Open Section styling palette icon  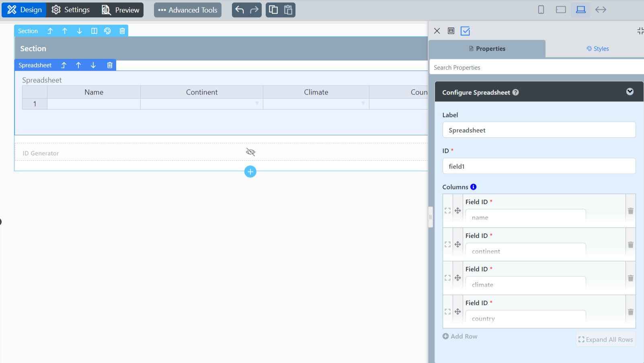click(x=107, y=31)
